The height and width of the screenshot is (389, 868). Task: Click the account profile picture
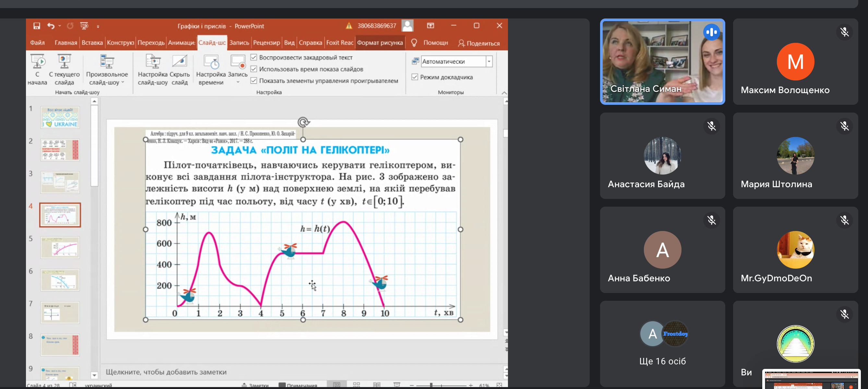[407, 26]
